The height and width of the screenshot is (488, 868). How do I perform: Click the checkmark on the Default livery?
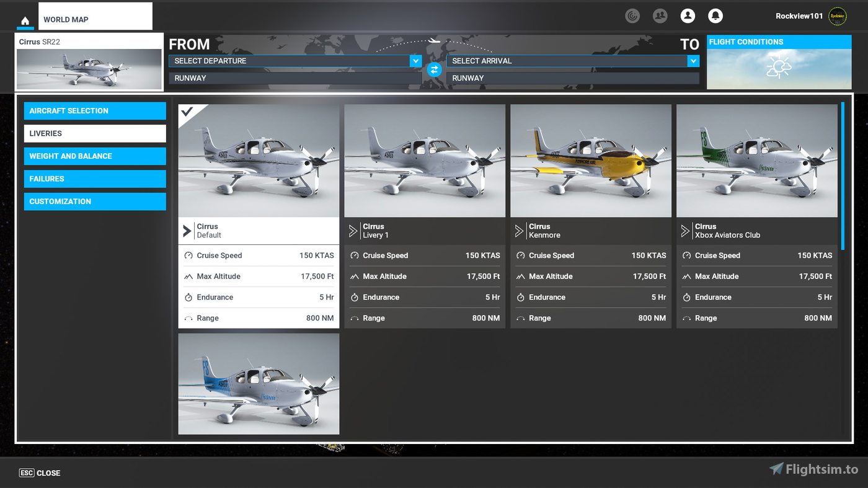(187, 112)
